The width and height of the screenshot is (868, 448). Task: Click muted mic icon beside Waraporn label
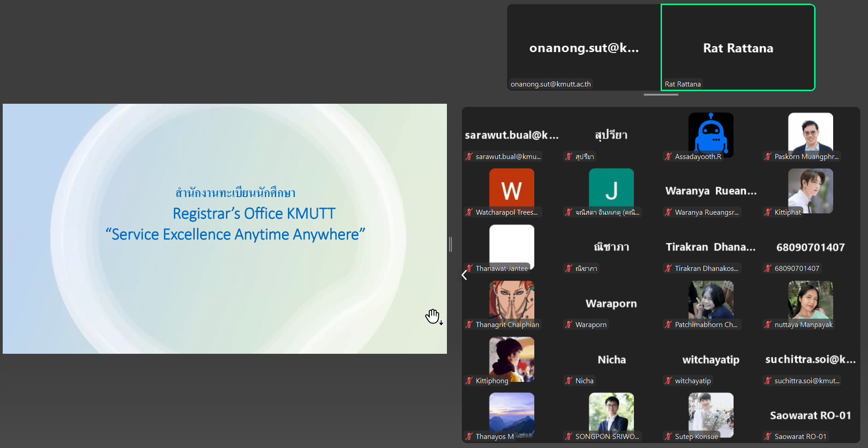[x=569, y=325]
